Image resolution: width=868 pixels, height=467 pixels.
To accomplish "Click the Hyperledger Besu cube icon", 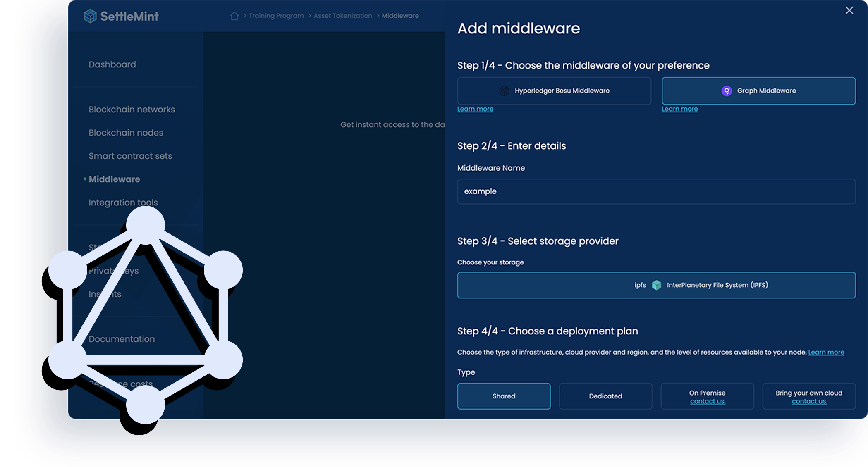I will tap(504, 91).
